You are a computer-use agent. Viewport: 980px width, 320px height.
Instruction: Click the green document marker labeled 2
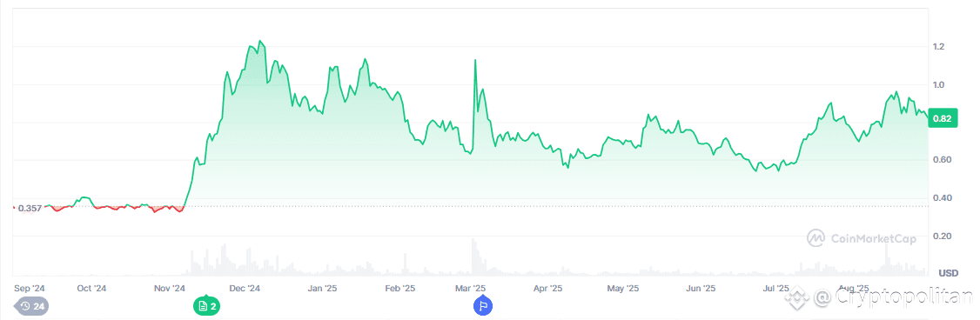(207, 306)
